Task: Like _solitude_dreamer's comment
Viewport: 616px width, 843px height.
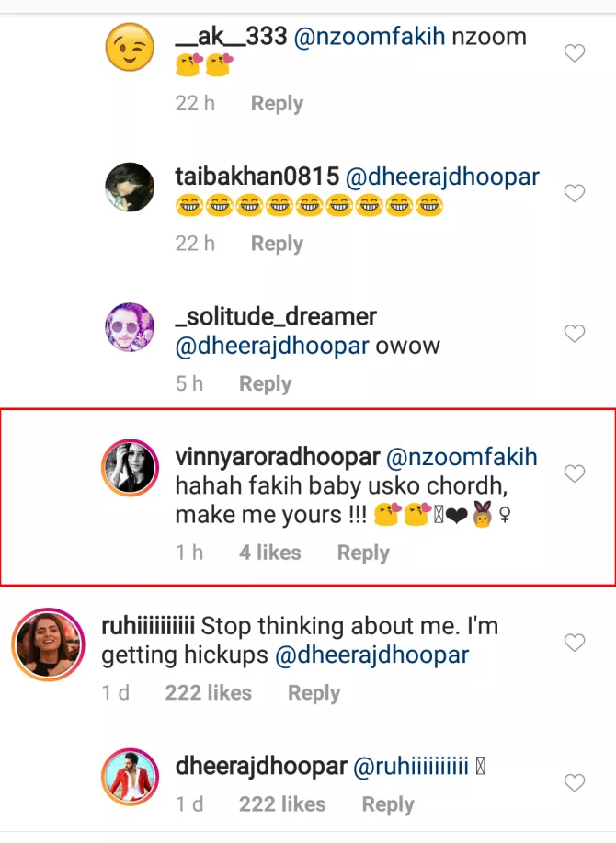Action: coord(575,333)
